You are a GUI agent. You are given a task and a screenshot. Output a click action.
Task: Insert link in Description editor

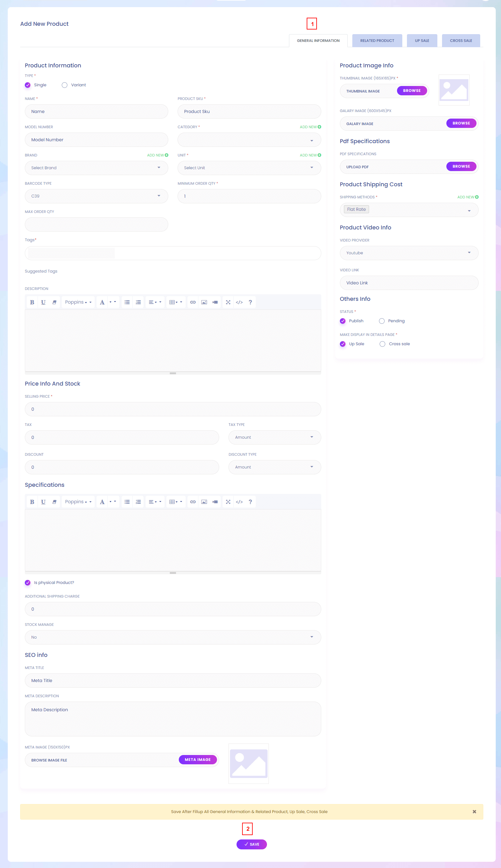point(193,302)
